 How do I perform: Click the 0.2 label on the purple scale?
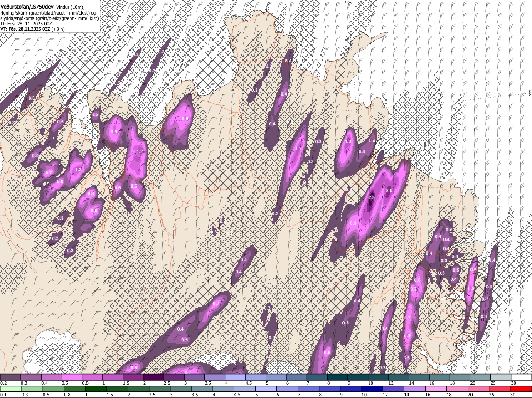click(3, 383)
